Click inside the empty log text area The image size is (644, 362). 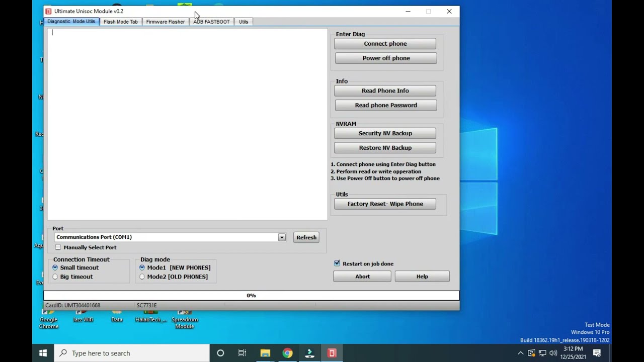click(x=187, y=124)
